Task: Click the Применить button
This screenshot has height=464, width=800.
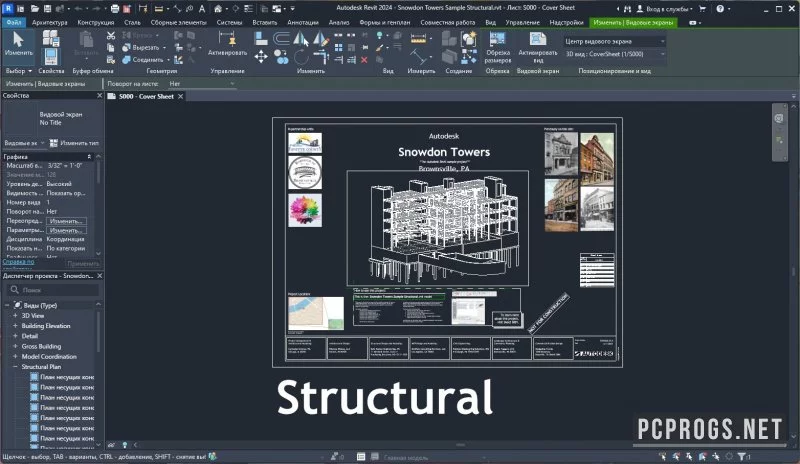Action: tap(83, 263)
